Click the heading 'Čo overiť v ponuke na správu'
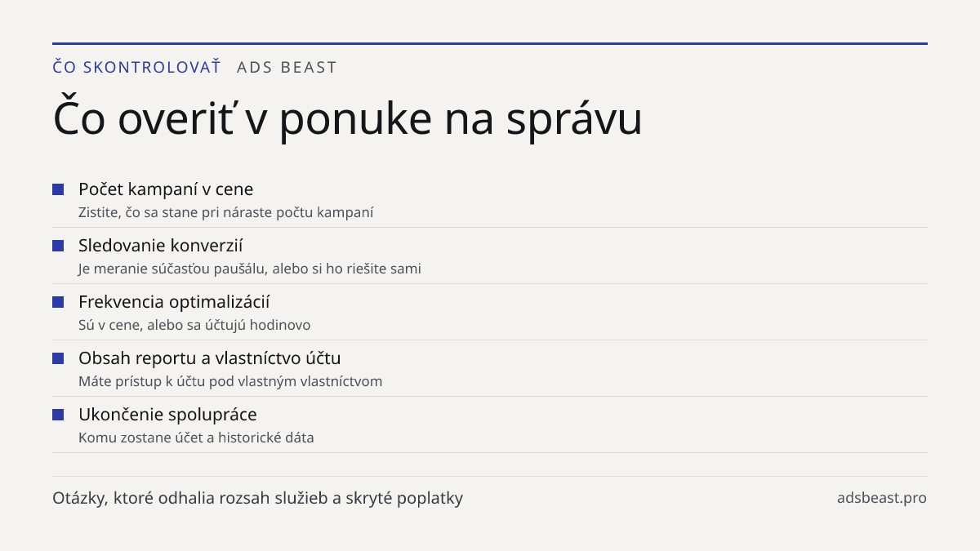This screenshot has height=551, width=980. pos(347,118)
